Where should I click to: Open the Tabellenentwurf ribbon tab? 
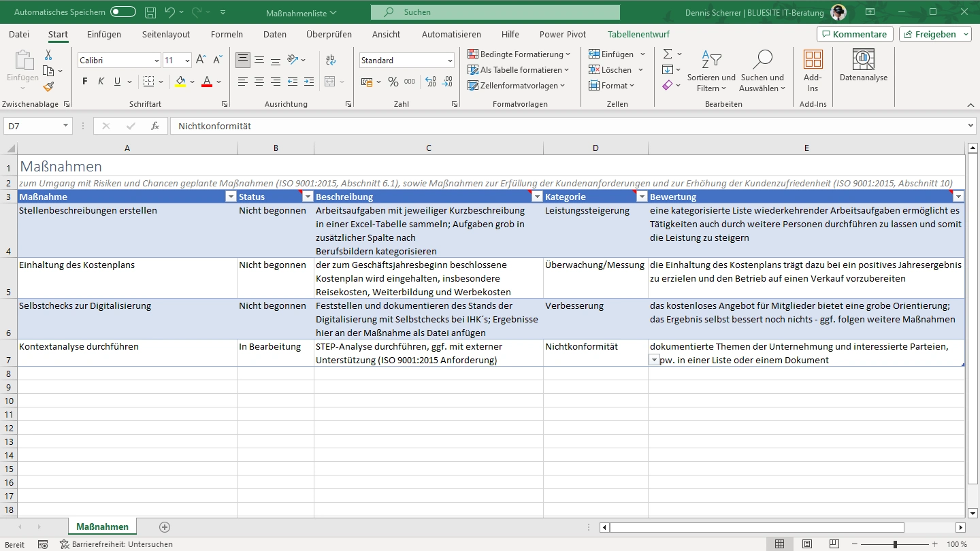click(638, 34)
